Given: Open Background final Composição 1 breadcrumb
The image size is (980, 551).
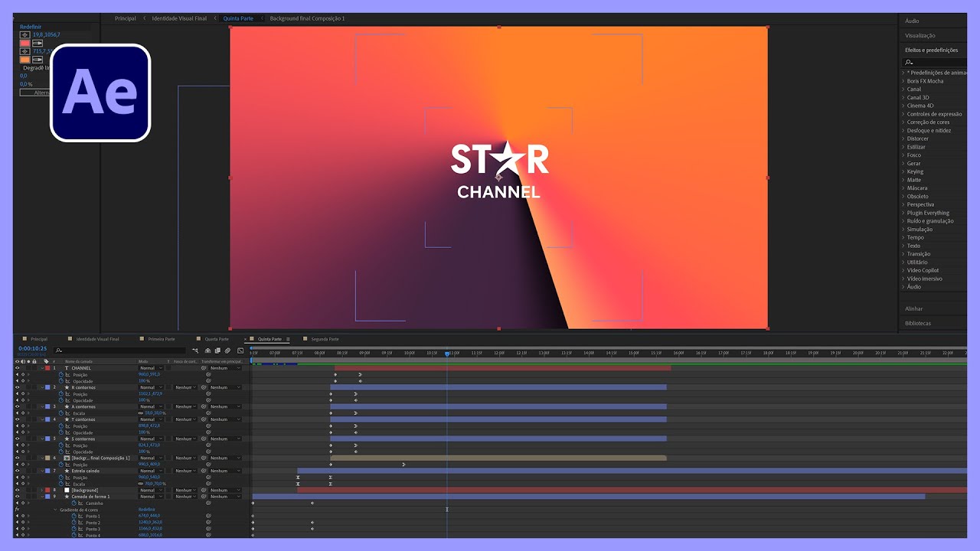Looking at the screenshot, I should 307,18.
